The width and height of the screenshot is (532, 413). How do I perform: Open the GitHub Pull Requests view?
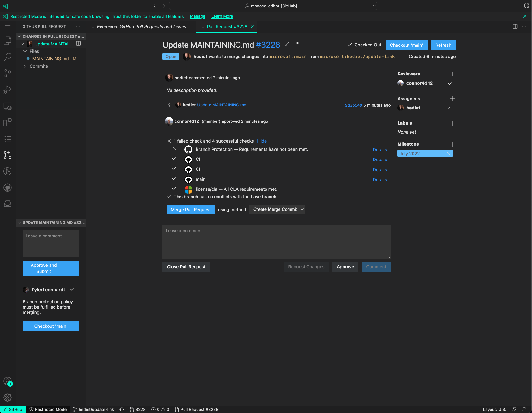click(7, 155)
